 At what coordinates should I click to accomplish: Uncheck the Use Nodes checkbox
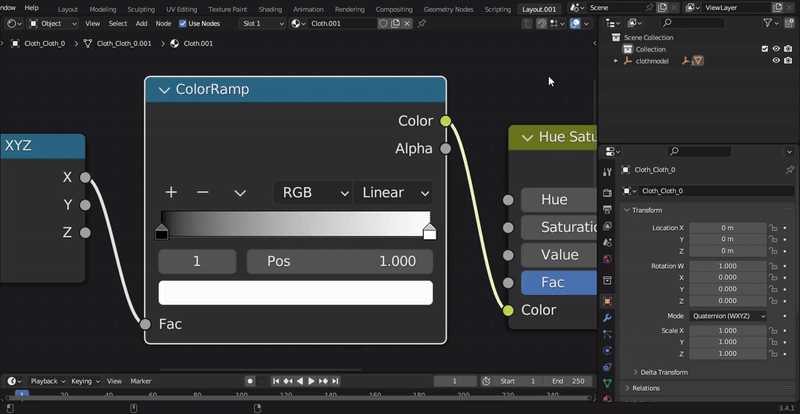183,23
